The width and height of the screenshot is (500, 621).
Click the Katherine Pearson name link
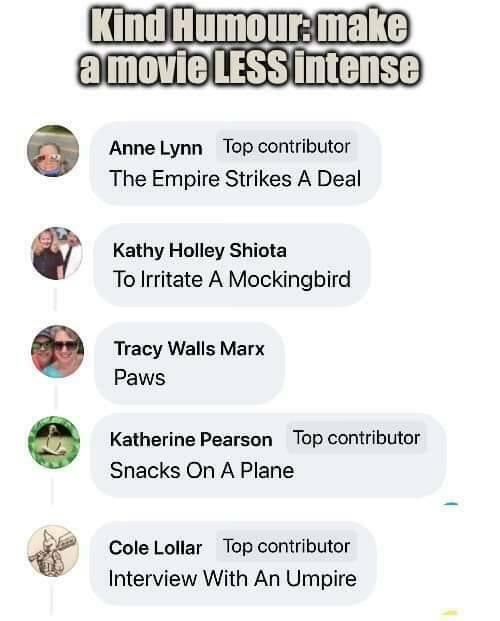click(191, 439)
